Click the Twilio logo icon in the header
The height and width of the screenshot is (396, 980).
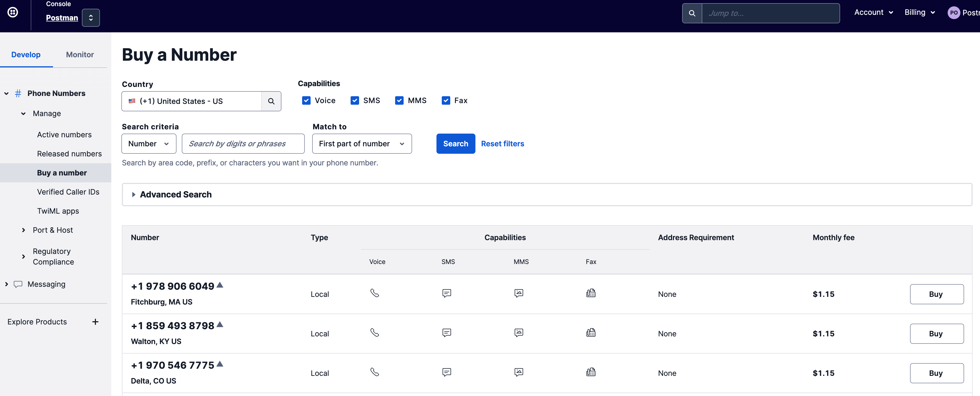click(12, 12)
